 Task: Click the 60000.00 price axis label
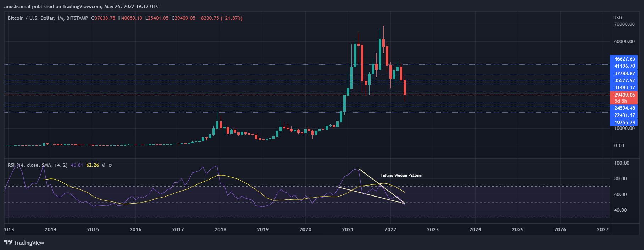pos(624,41)
